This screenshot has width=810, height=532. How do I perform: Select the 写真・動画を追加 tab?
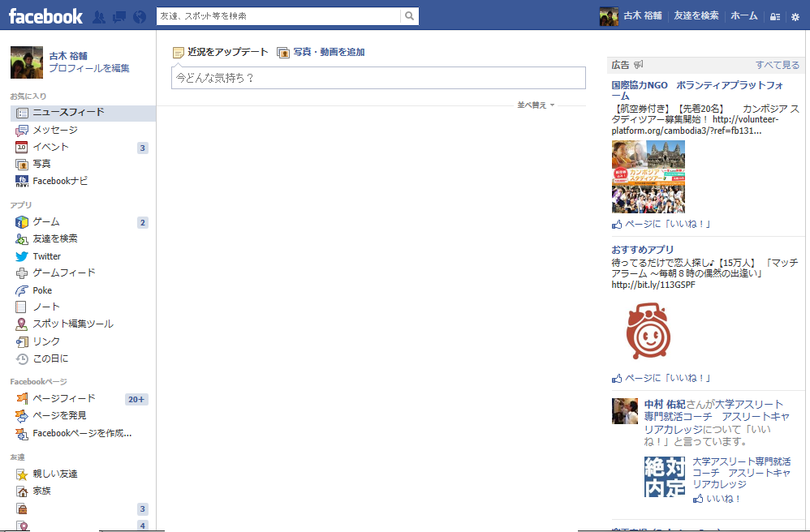click(321, 52)
